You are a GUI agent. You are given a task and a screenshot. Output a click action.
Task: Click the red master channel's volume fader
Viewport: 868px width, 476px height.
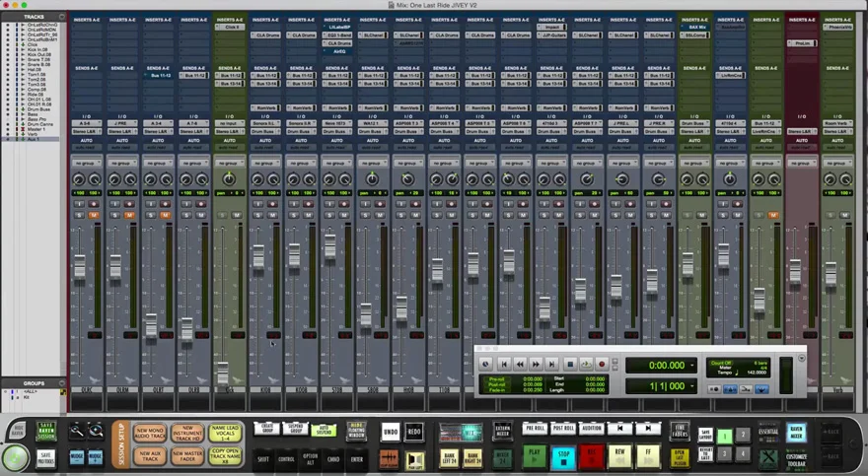pyautogui.click(x=795, y=271)
